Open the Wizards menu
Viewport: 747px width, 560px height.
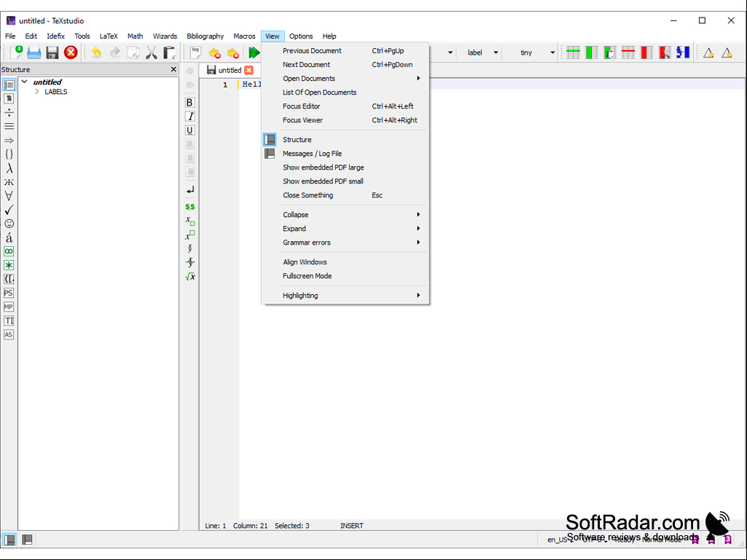coord(165,36)
